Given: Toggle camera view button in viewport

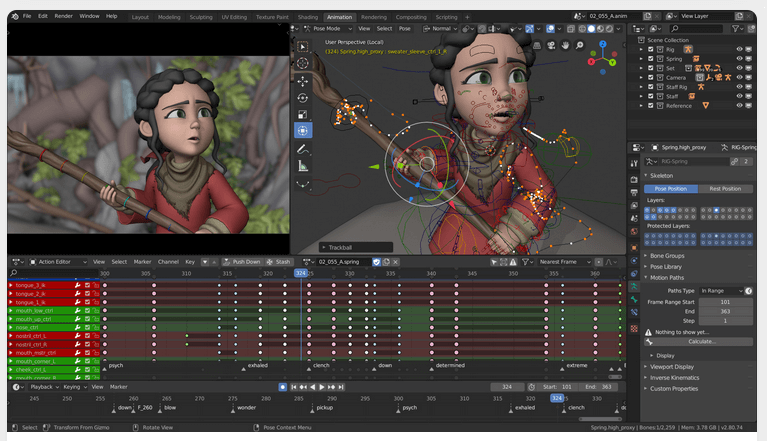Looking at the screenshot, I should point(551,45).
